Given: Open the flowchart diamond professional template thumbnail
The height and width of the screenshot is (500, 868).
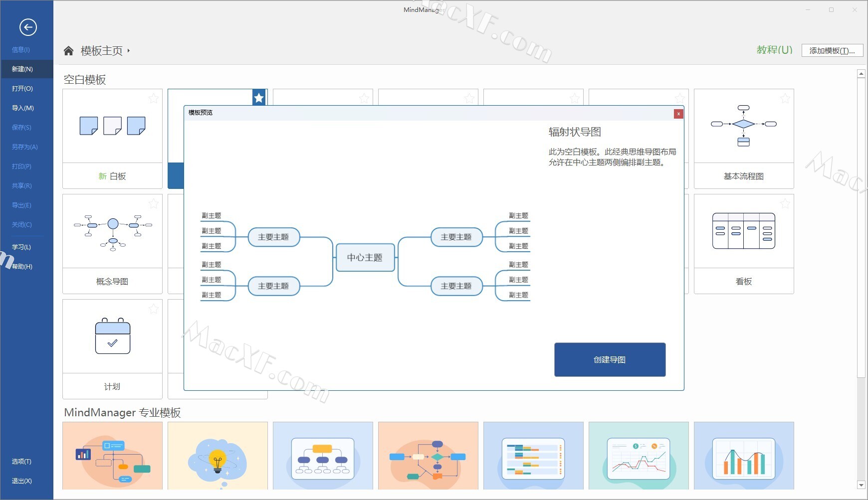Looking at the screenshot, I should [428, 456].
